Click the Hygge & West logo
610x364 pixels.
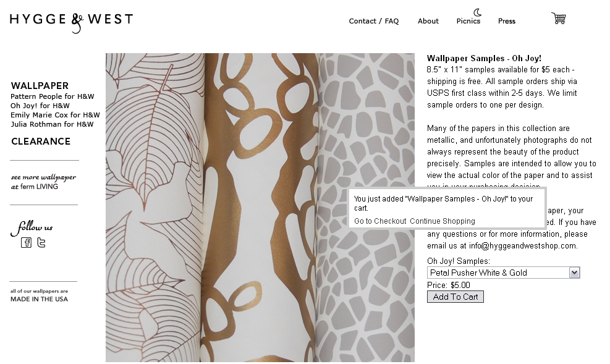click(71, 22)
